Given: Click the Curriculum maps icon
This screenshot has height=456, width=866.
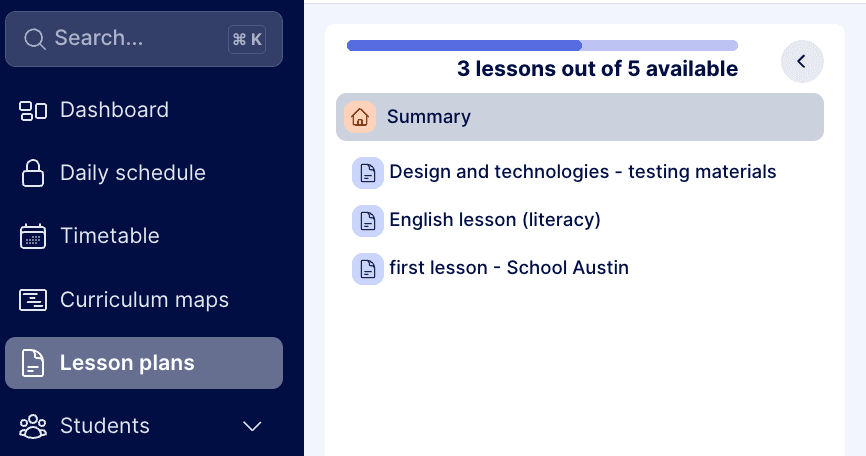Looking at the screenshot, I should [33, 300].
